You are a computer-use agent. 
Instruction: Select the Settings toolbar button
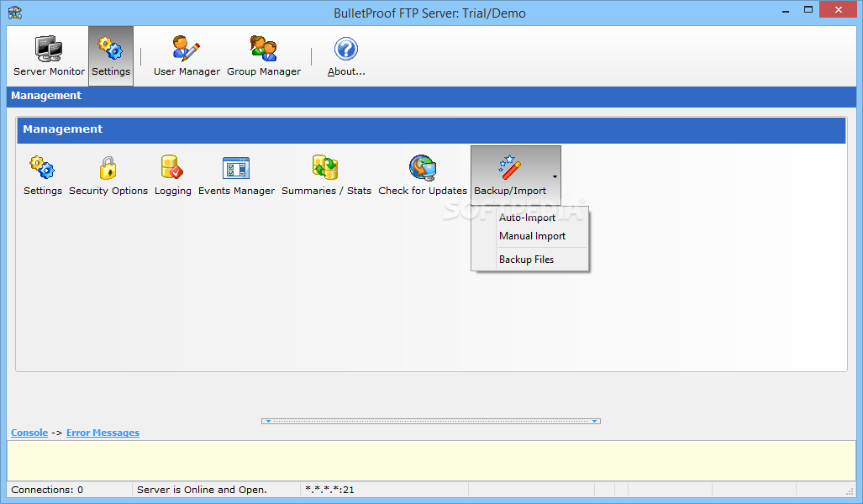tap(111, 56)
